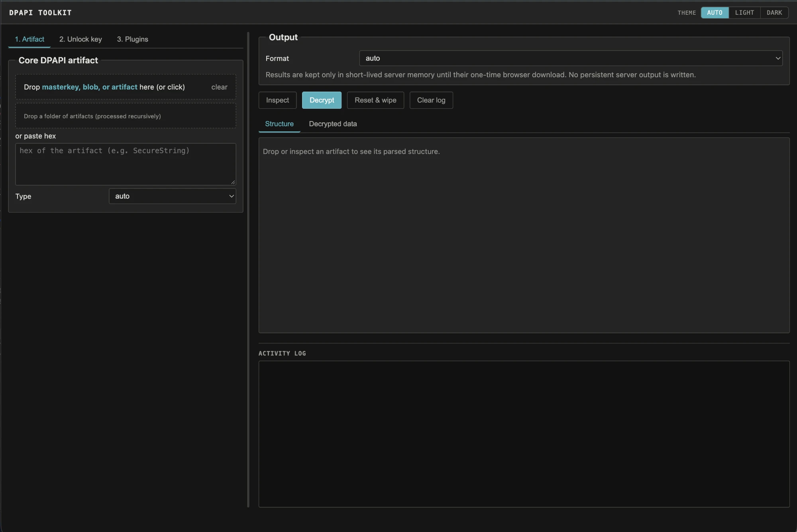797x532 pixels.
Task: Click the clear link in drop zone
Action: pos(219,87)
